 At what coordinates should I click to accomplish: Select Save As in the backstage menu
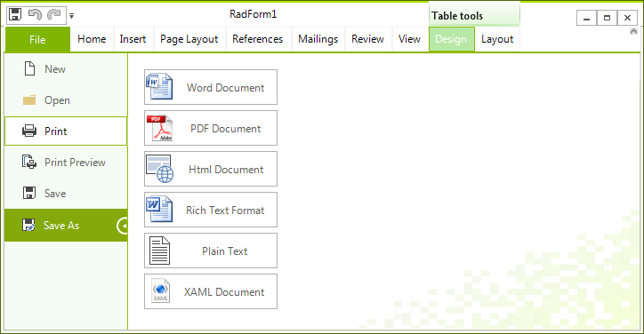pyautogui.click(x=66, y=226)
